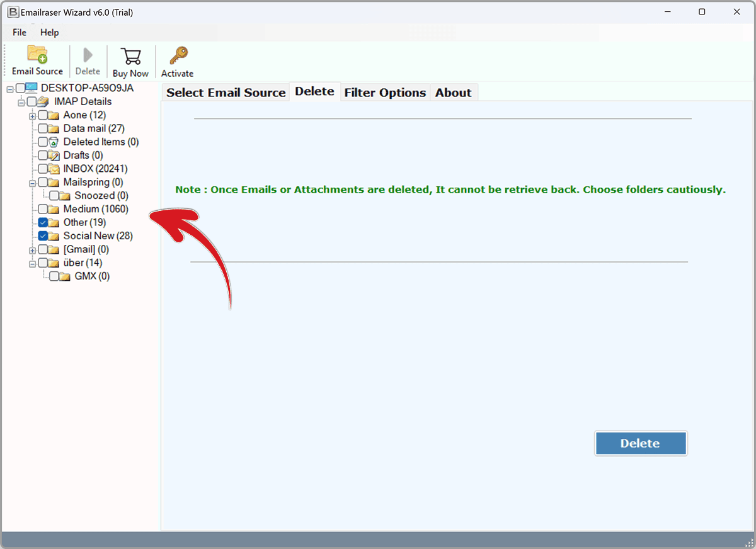The image size is (756, 549).
Task: Click the INBOX envelope folder icon
Action: [55, 169]
